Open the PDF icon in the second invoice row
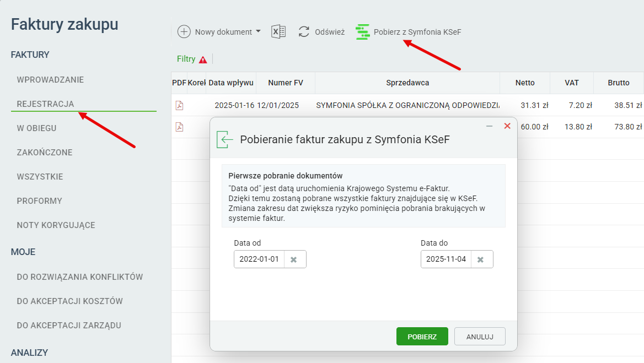 click(180, 127)
